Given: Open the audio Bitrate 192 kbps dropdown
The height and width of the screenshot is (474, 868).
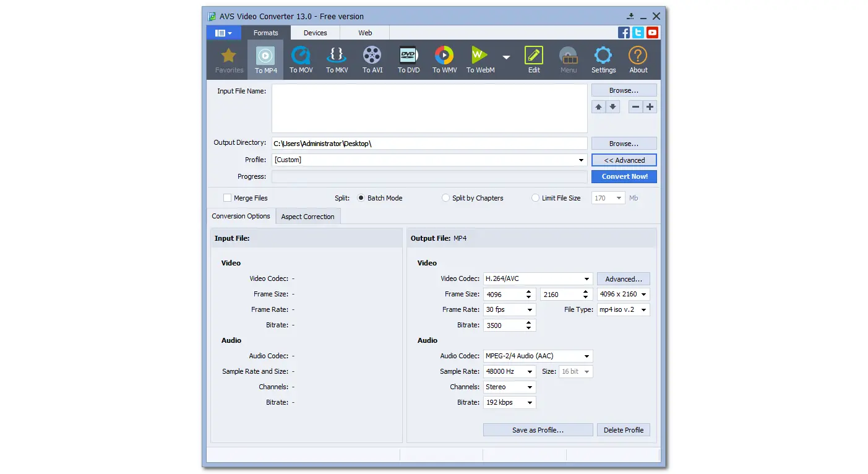Looking at the screenshot, I should point(509,402).
